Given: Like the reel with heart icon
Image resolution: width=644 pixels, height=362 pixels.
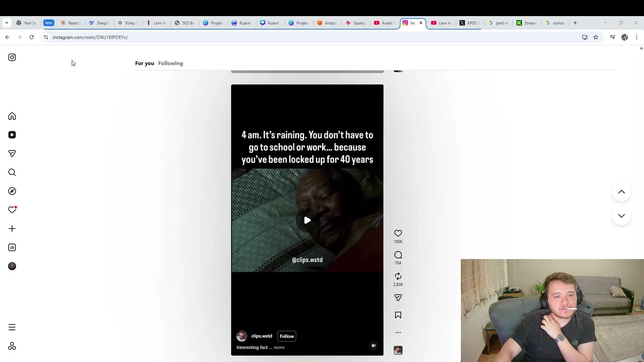Looking at the screenshot, I should point(398,233).
